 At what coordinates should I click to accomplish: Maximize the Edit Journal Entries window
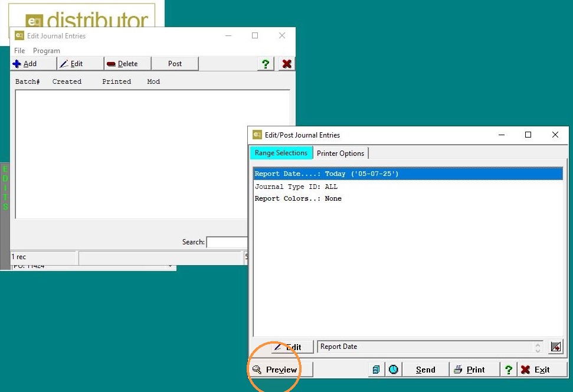point(255,35)
